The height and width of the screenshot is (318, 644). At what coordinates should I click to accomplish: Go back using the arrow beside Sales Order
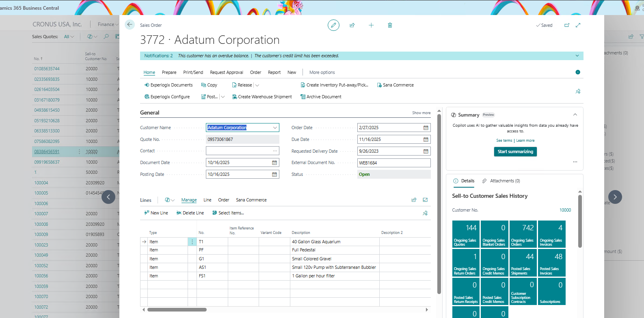pos(130,25)
